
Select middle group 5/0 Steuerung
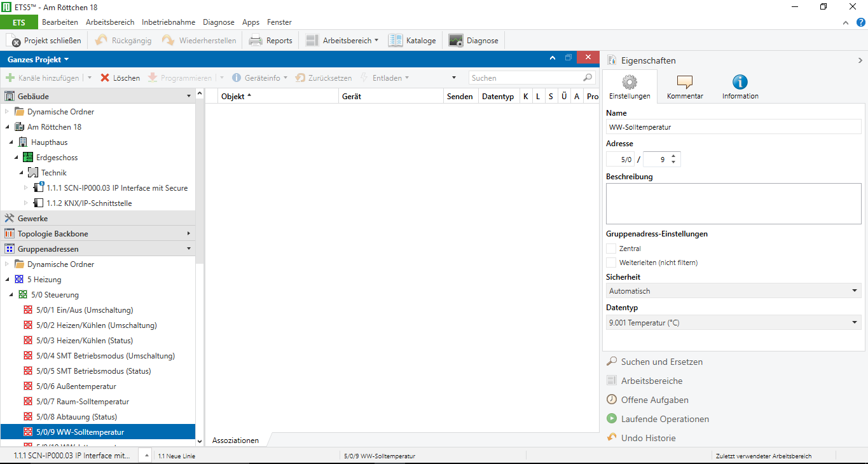tap(55, 295)
